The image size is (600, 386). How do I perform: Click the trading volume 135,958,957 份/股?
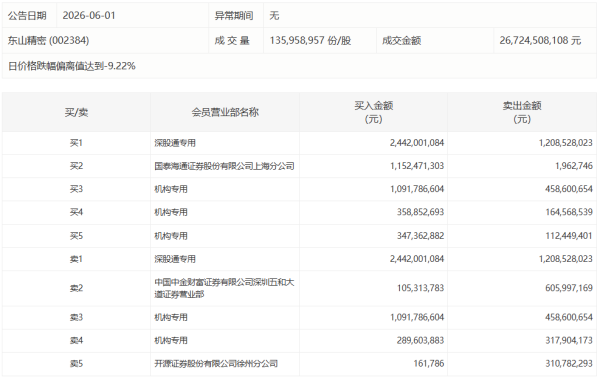coord(310,41)
